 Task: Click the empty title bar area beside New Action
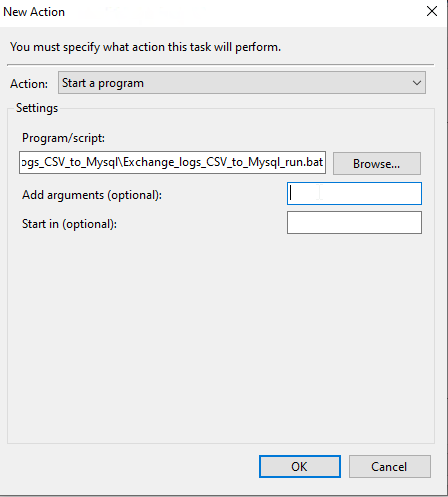(x=243, y=12)
